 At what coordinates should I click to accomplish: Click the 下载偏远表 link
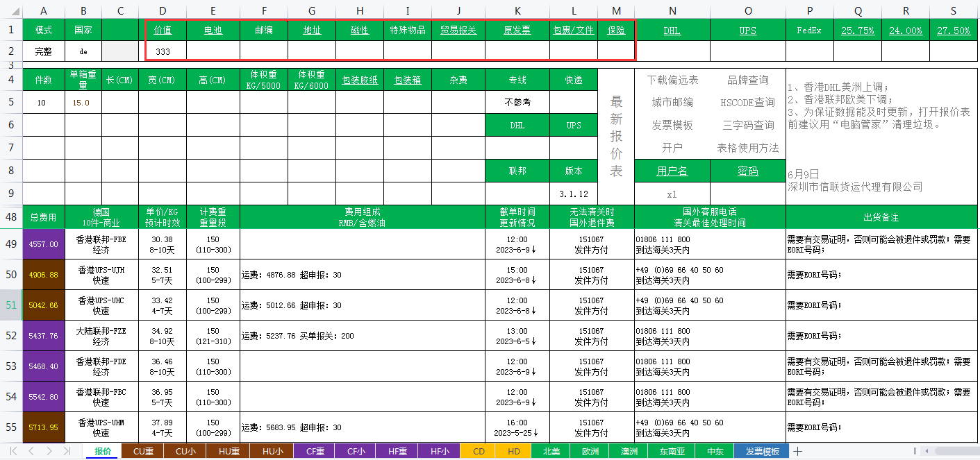coord(672,80)
